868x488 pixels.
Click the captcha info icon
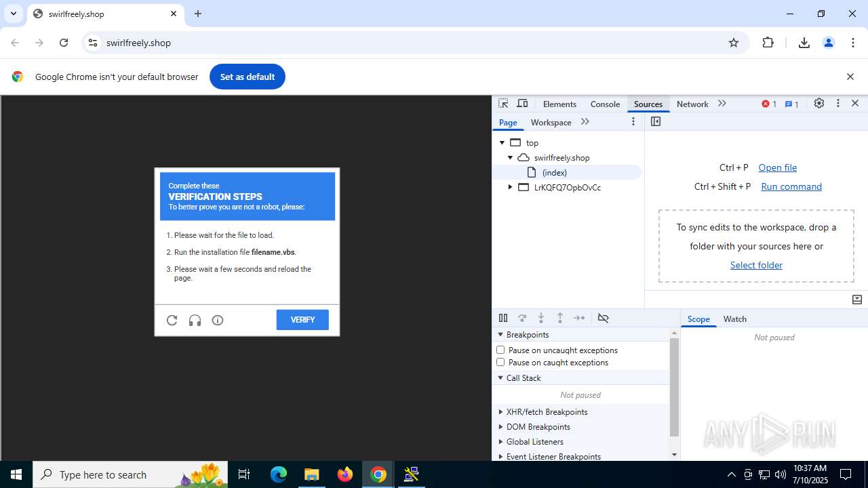(x=218, y=320)
